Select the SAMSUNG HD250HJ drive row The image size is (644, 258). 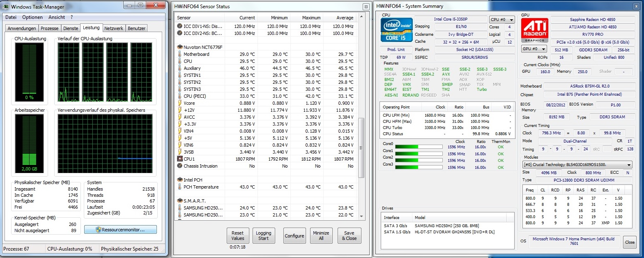point(447,226)
